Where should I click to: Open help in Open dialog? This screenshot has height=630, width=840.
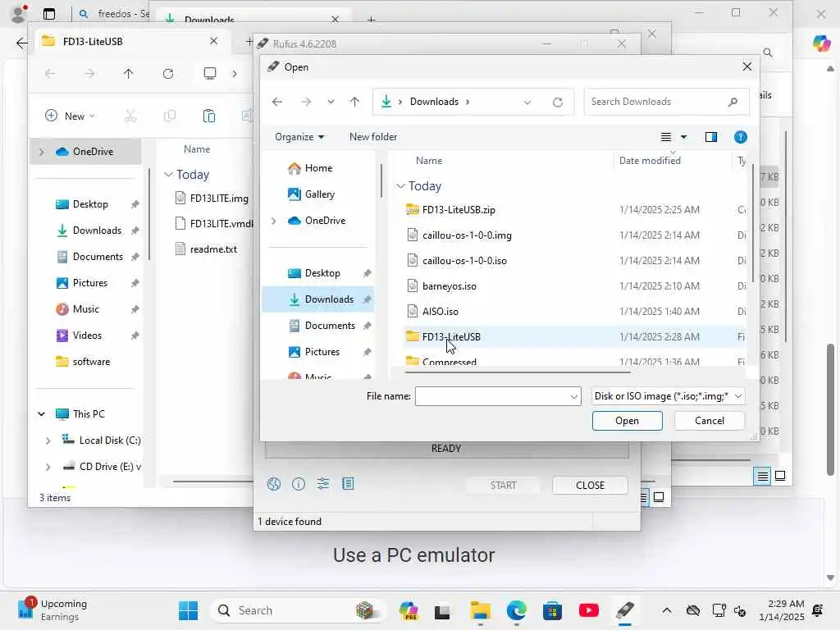pos(741,137)
